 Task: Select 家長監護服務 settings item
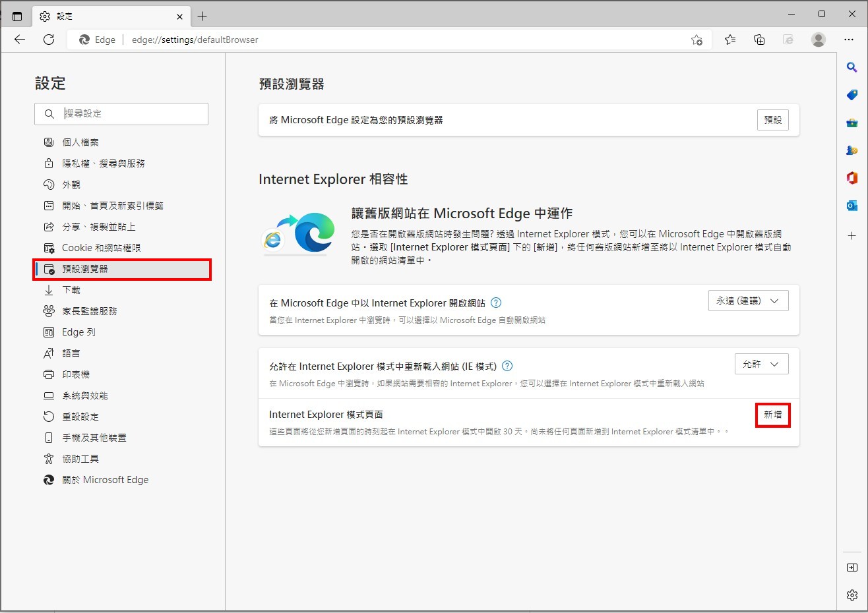tap(122, 311)
